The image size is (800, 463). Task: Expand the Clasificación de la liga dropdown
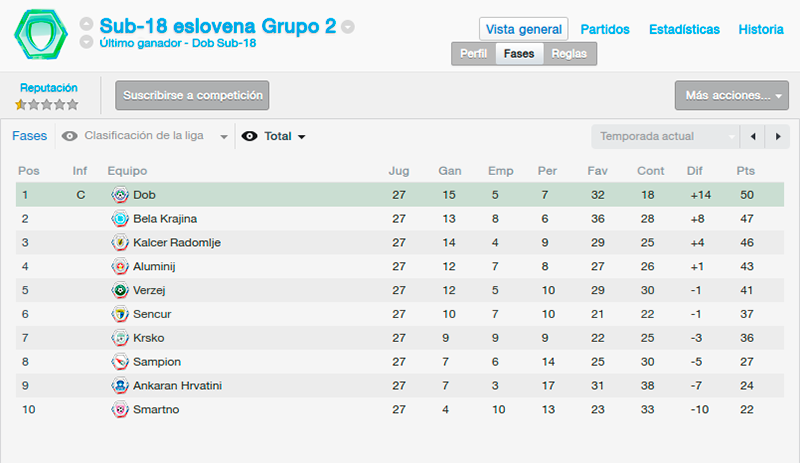coord(144,136)
